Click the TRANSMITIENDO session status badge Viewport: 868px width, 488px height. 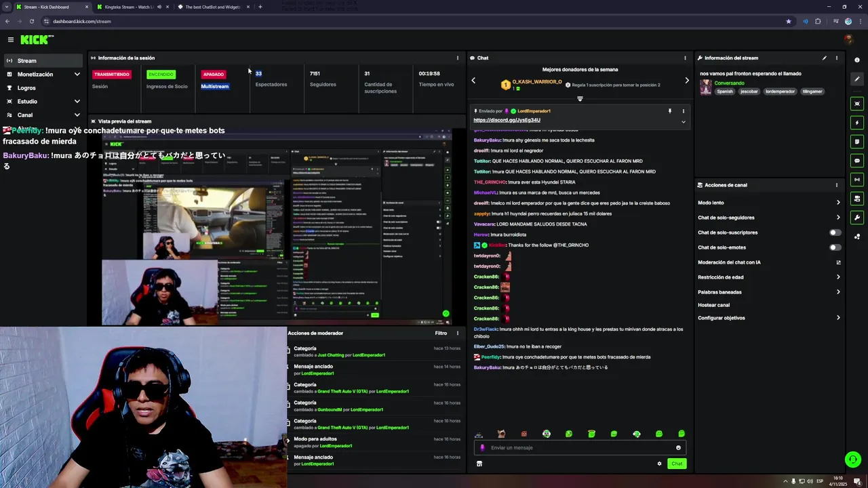112,75
